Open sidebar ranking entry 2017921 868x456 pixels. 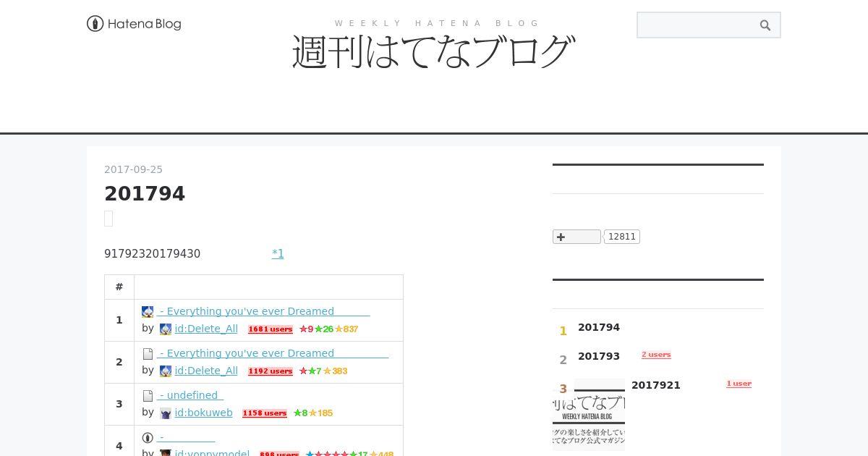[656, 385]
